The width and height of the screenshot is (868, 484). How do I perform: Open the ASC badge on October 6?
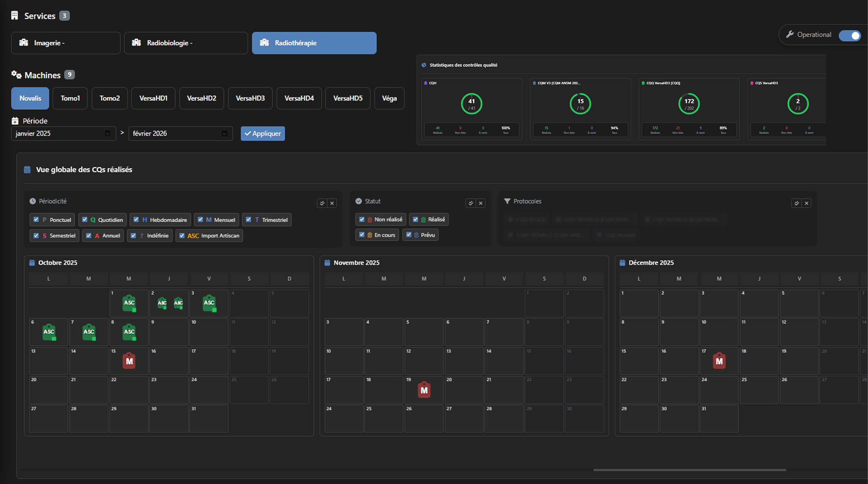pos(49,331)
